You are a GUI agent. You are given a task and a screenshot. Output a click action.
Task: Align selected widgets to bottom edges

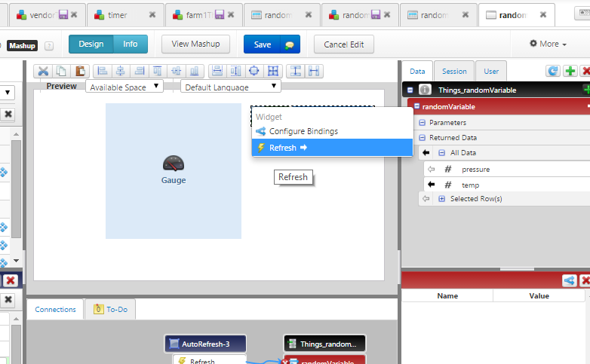click(x=195, y=71)
